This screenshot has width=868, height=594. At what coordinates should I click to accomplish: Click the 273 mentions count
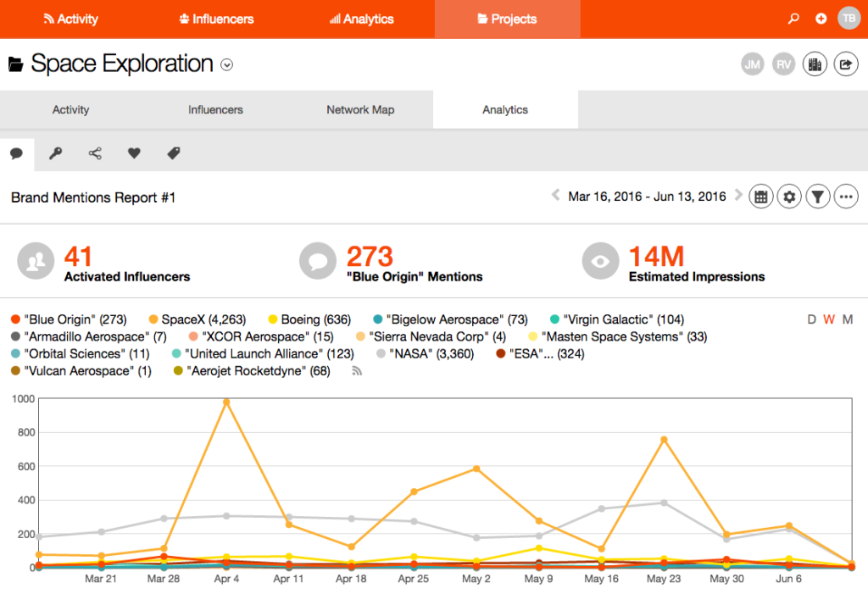pos(370,256)
